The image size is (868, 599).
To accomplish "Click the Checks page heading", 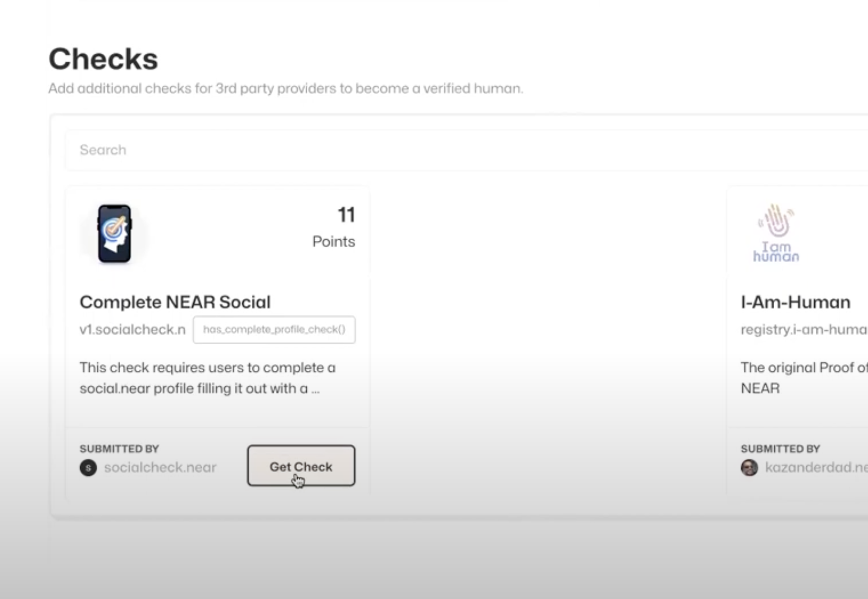I will point(103,59).
